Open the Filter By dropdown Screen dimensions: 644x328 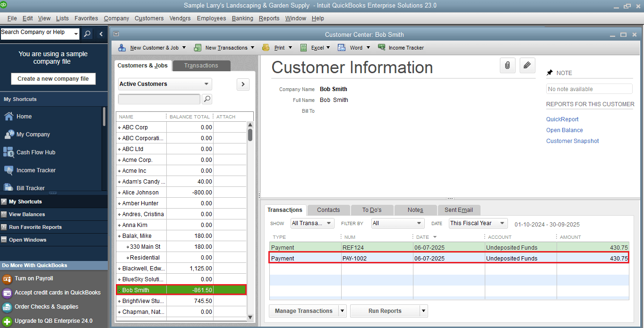click(397, 223)
